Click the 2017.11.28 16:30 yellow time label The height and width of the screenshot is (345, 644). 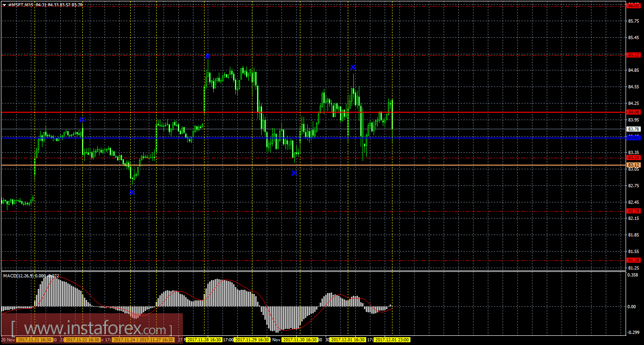coord(204,340)
